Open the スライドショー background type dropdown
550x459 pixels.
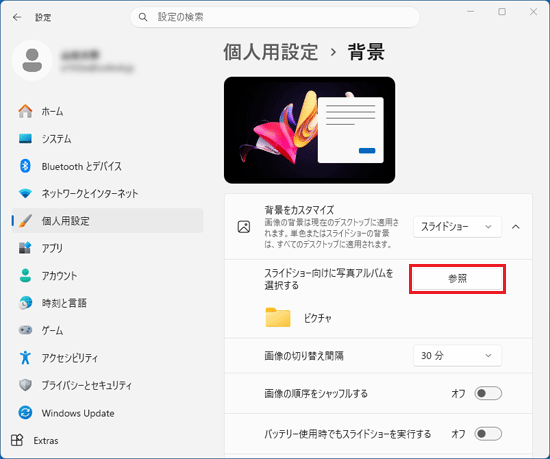tap(457, 227)
